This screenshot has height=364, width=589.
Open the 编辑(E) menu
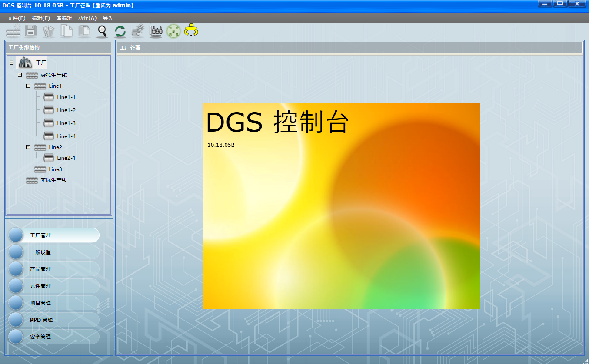point(41,18)
